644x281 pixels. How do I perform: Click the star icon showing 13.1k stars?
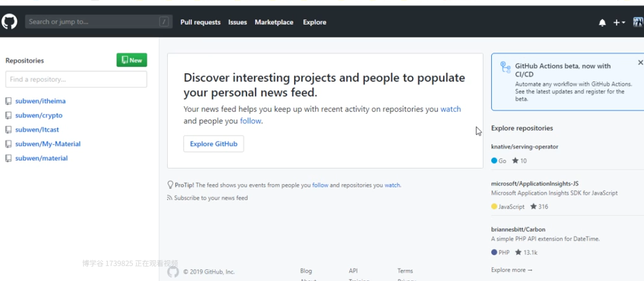click(518, 252)
